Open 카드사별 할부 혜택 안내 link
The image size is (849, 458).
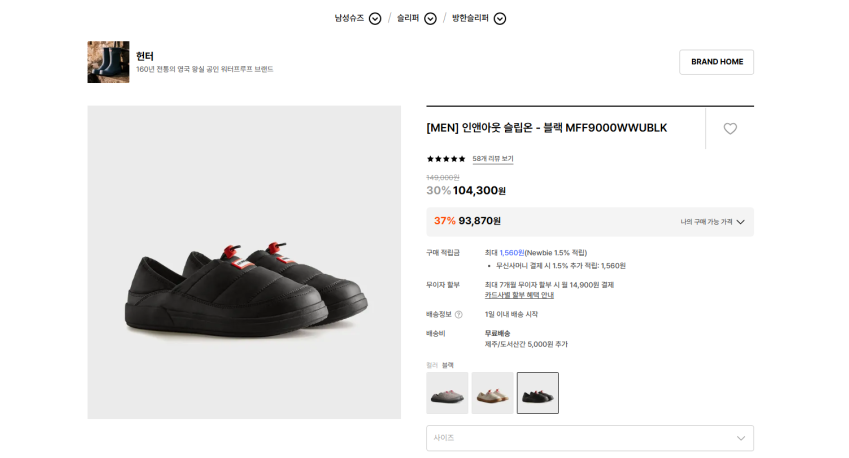click(519, 295)
